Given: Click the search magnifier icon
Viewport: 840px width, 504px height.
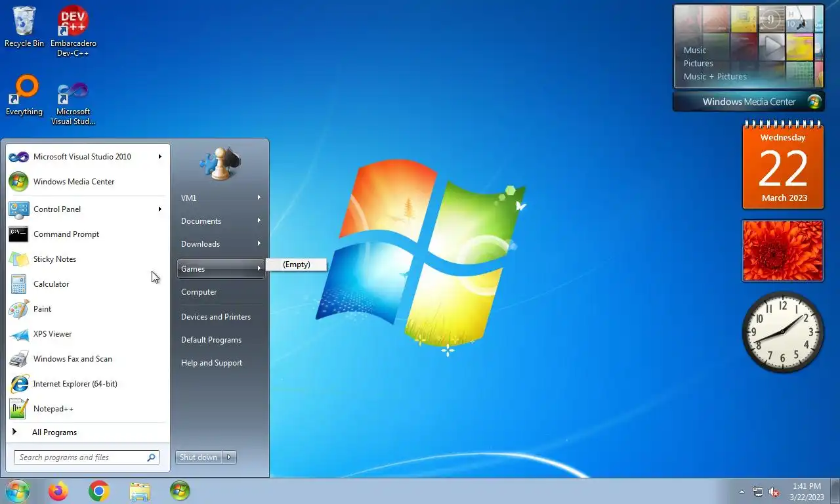Looking at the screenshot, I should click(x=151, y=457).
